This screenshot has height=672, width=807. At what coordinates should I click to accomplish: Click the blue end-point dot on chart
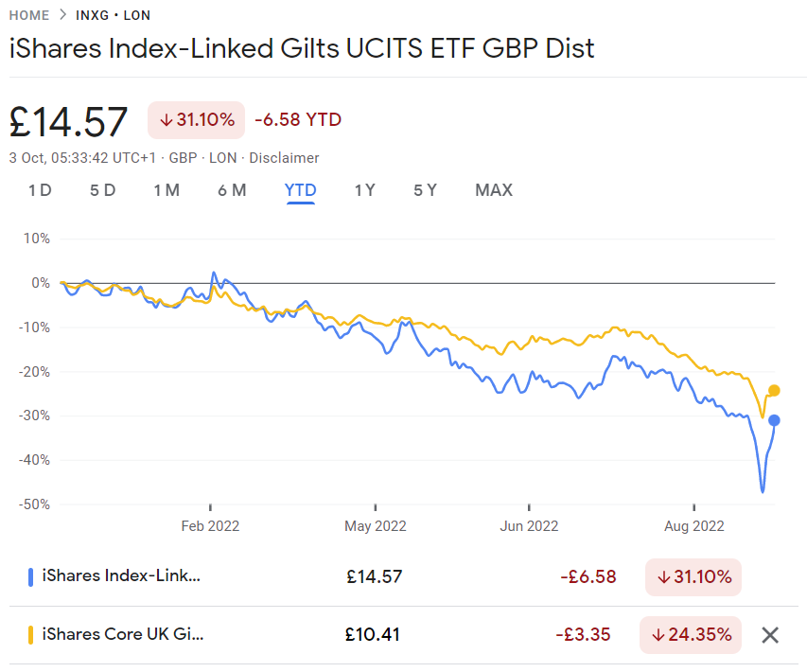pos(774,420)
